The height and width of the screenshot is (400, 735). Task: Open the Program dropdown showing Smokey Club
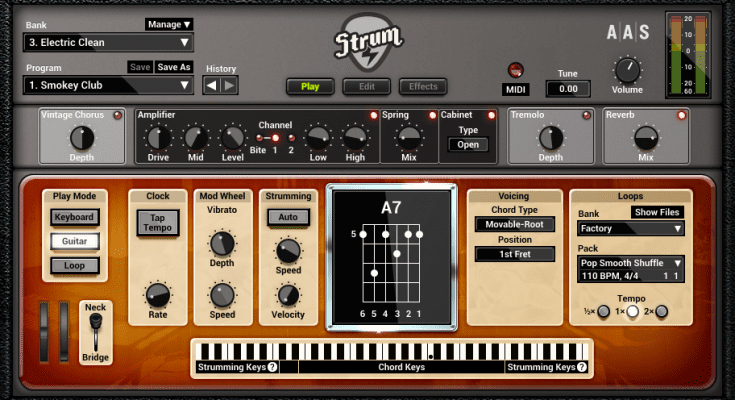(x=109, y=86)
